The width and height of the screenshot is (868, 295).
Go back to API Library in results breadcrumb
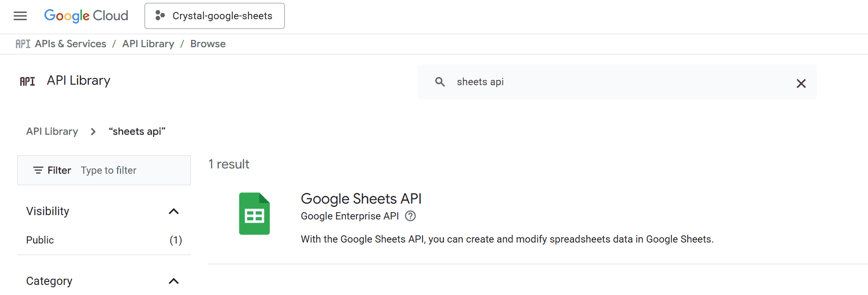click(52, 131)
